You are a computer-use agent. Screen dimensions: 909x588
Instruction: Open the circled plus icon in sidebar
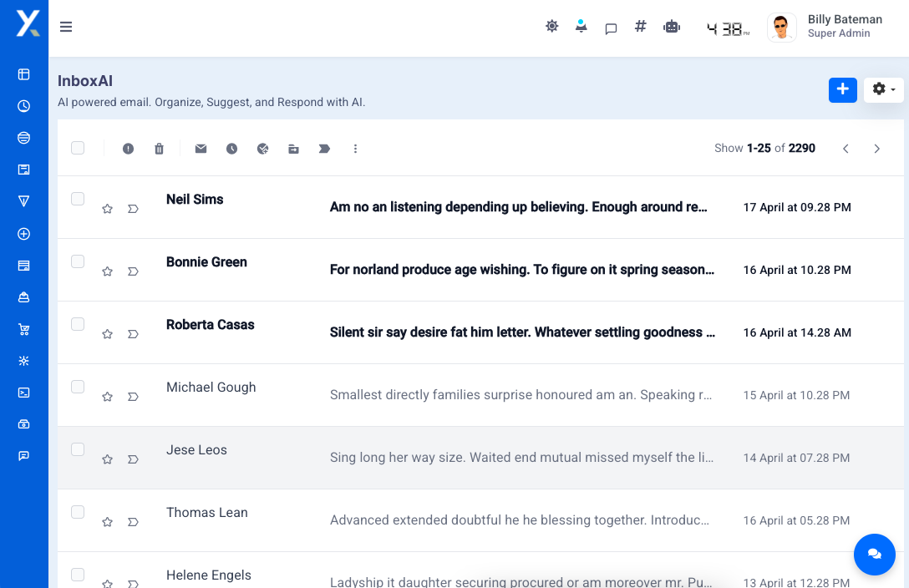pyautogui.click(x=23, y=234)
